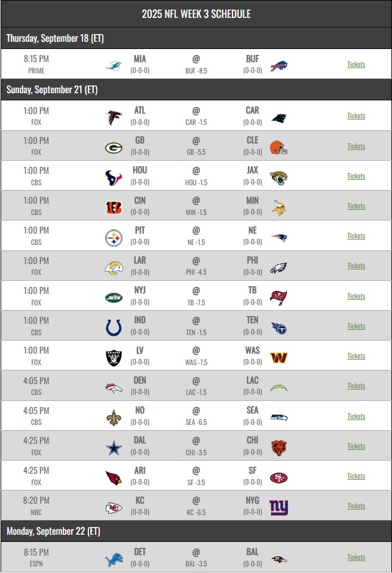
Task: Click the Pittsburgh Steelers logo
Action: click(114, 237)
